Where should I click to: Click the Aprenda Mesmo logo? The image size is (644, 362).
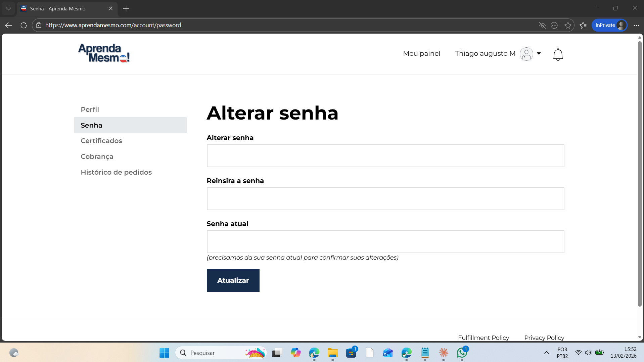[x=104, y=53]
